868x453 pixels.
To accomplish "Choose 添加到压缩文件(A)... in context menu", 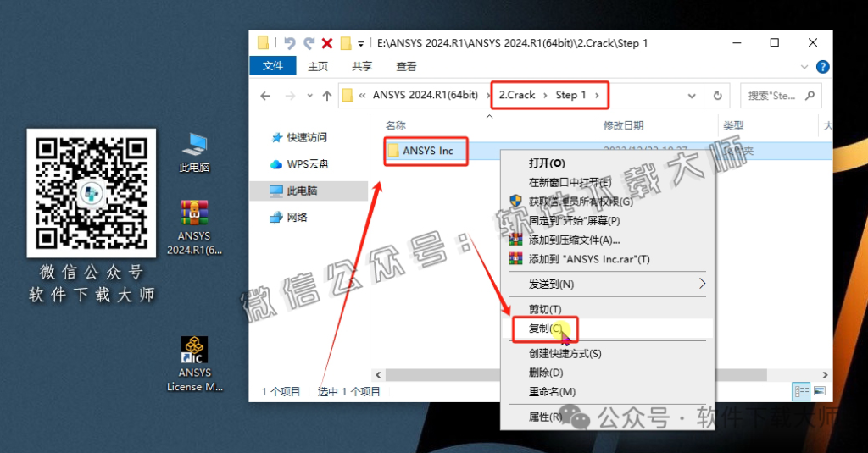I will 607,240.
